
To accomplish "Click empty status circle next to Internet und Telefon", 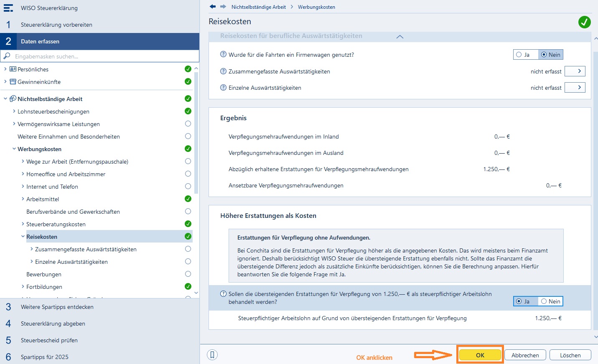I will point(188,186).
